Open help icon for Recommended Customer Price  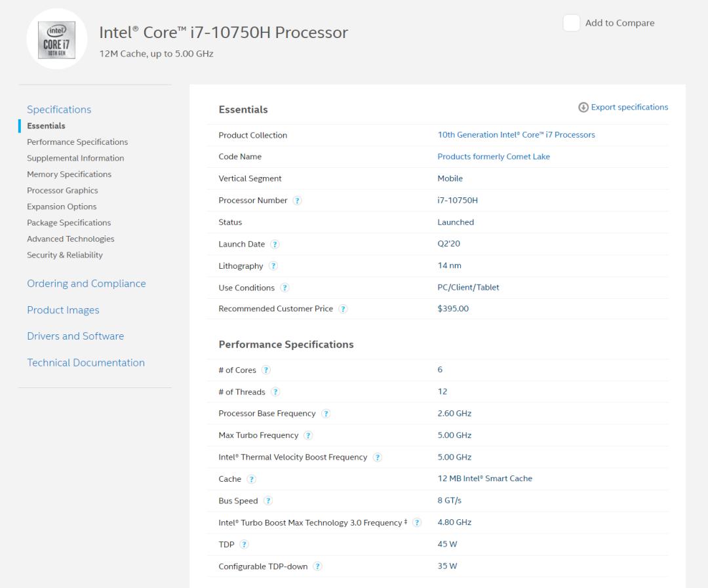pos(343,309)
